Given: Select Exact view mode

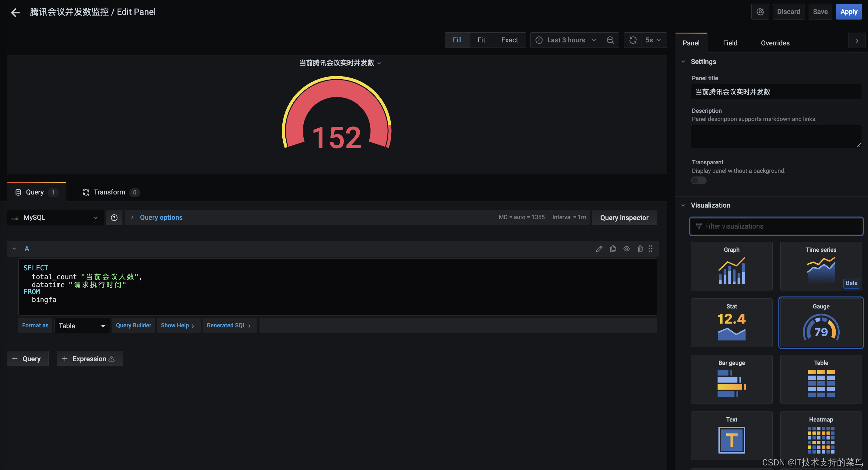Looking at the screenshot, I should point(510,40).
